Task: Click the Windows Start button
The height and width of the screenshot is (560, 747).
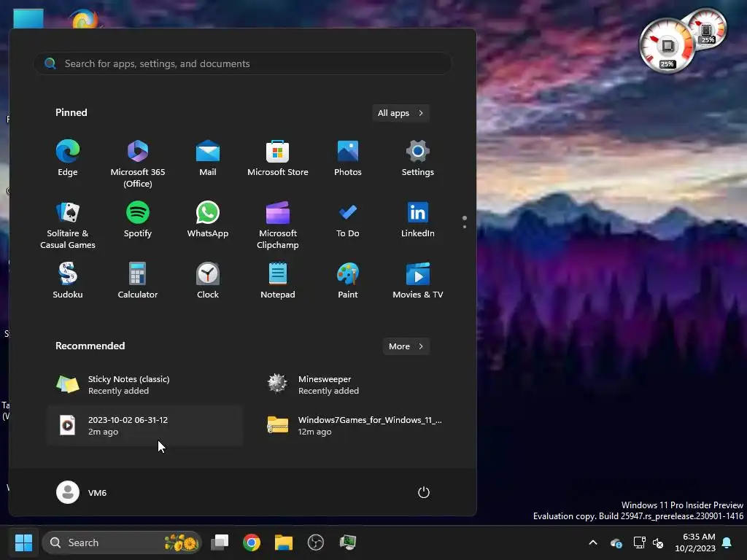Action: click(23, 542)
